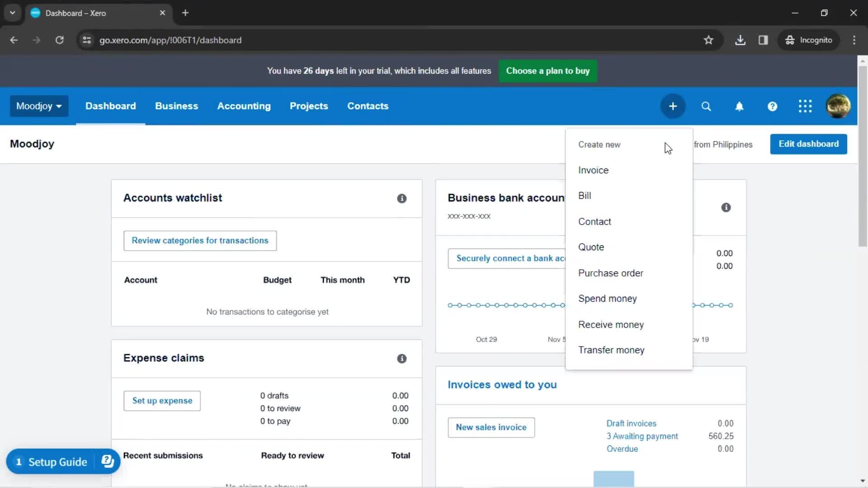Viewport: 868px width, 488px height.
Task: Open the Projects menu
Action: pos(309,106)
